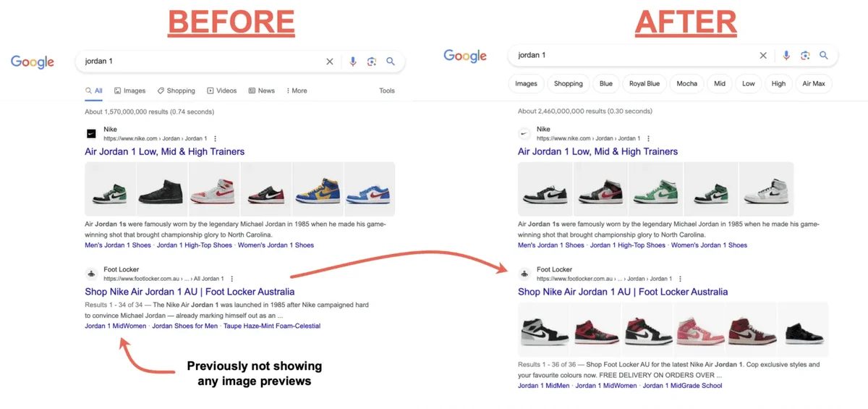Viewport: 868px width, 409px height.
Task: Click the Google Lens icon in AFTER search bar
Action: [x=804, y=56]
